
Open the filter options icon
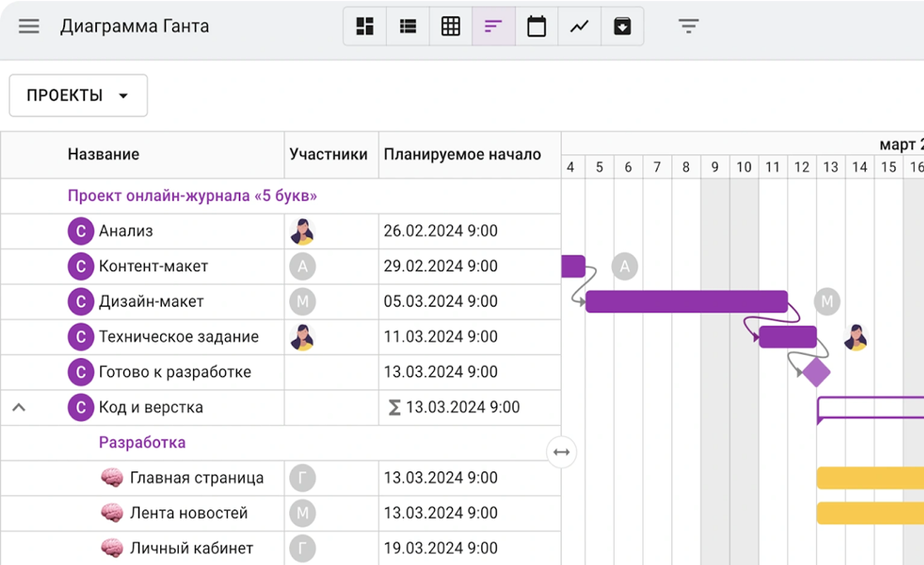click(x=689, y=27)
